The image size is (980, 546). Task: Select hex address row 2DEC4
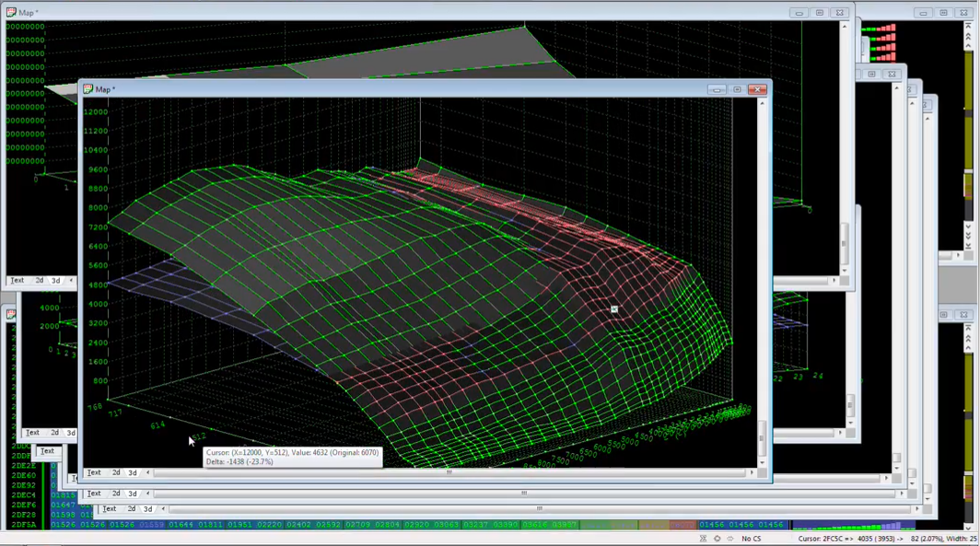[24, 494]
